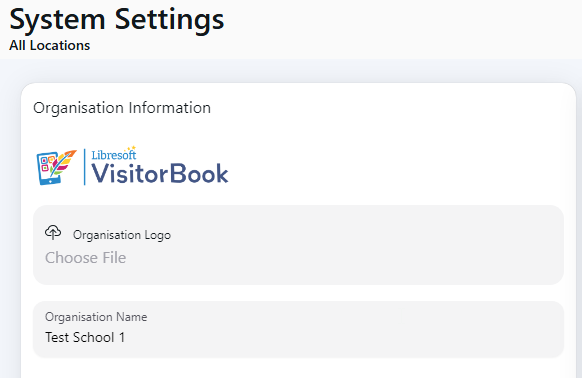Click the cloud upload icon
582x378 pixels.
pyautogui.click(x=53, y=232)
